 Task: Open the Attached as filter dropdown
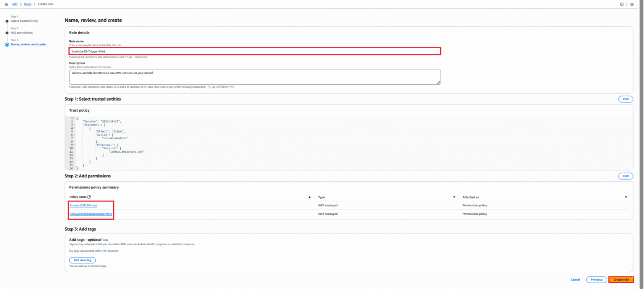(x=625, y=197)
